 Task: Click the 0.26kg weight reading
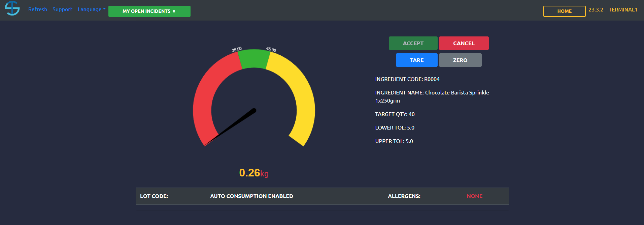(254, 173)
